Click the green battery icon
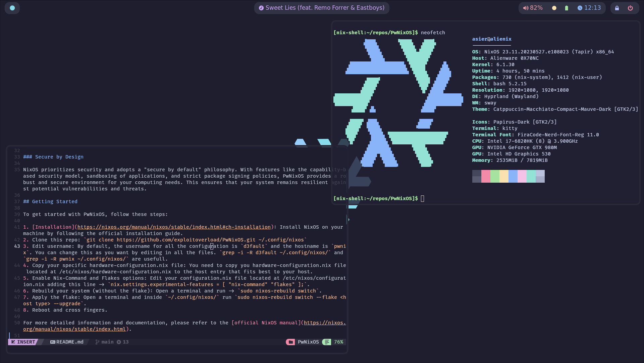 (567, 8)
